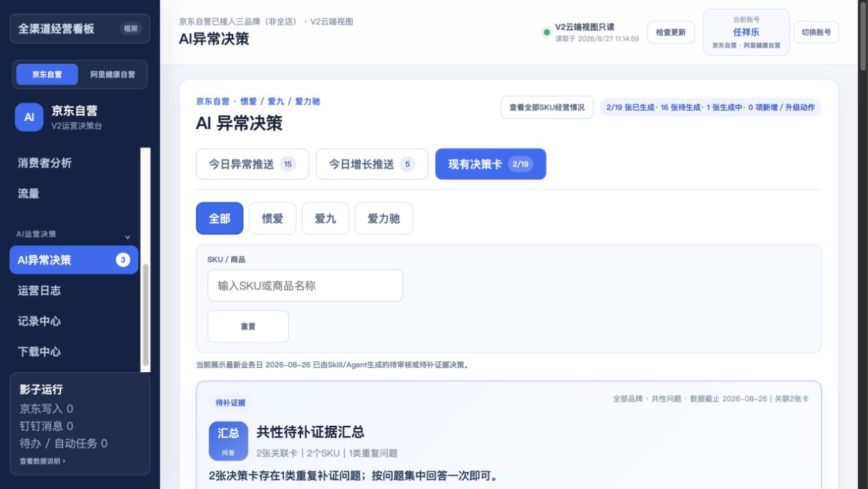Click the green V2云端视图只读 status dot

coord(547,32)
